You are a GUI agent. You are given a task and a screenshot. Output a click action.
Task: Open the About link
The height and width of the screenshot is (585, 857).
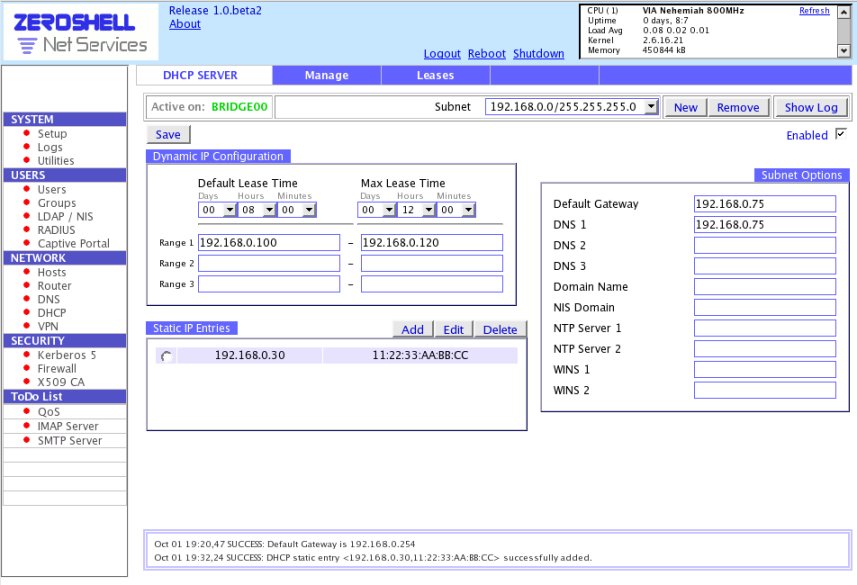click(185, 24)
